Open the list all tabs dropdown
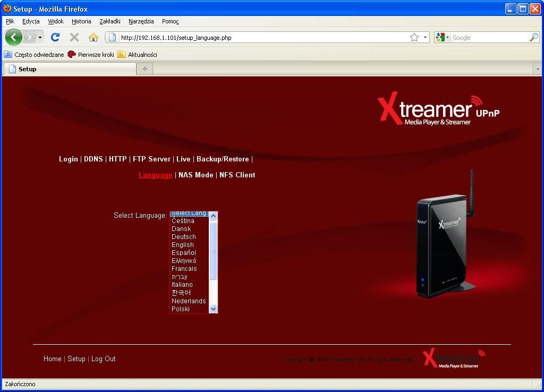544x392 pixels. pos(538,69)
